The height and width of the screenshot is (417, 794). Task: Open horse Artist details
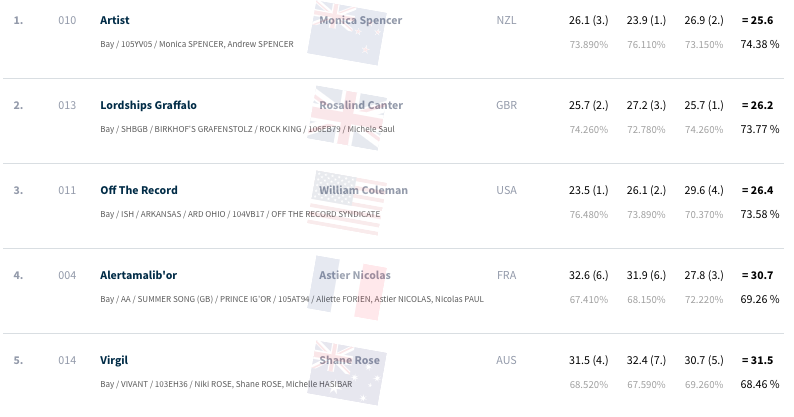point(114,20)
